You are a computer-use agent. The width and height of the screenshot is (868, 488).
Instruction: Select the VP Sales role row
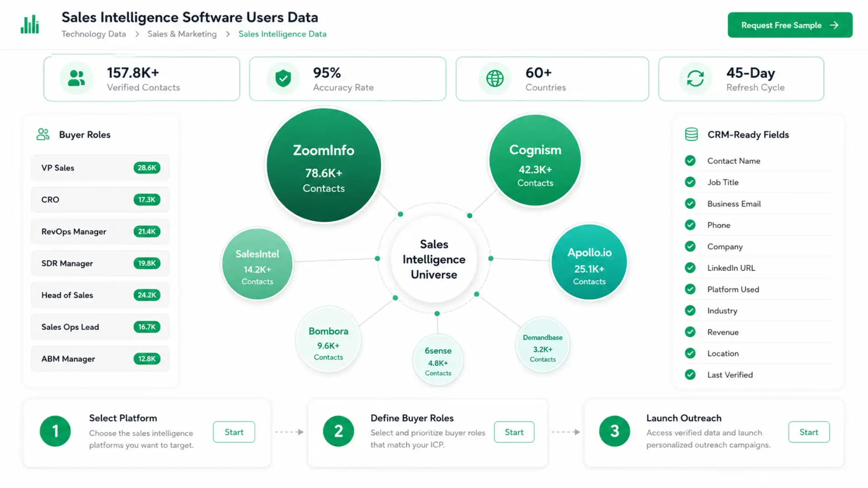[x=100, y=168]
